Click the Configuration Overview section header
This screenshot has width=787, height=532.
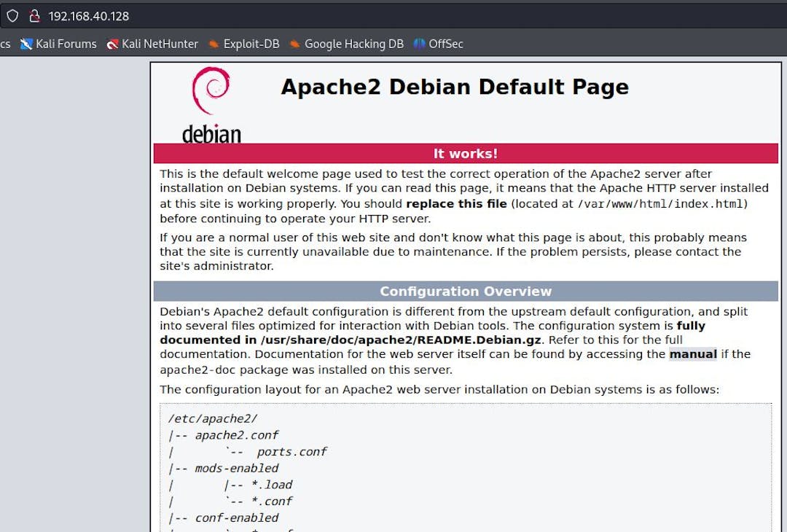coord(466,292)
